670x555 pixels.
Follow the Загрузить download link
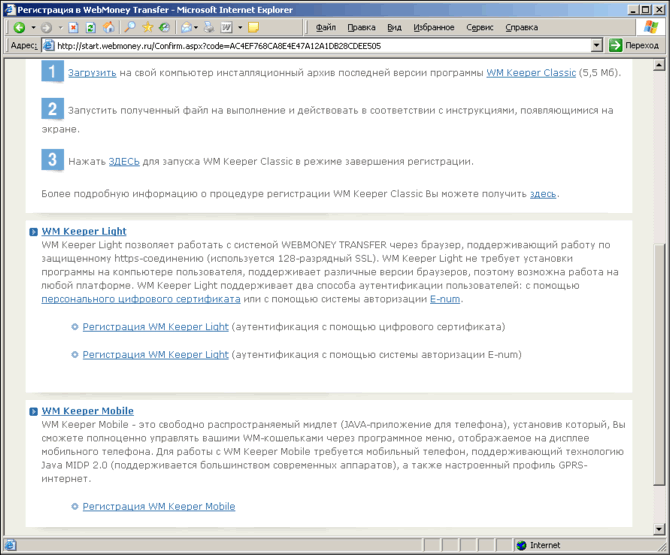(92, 73)
